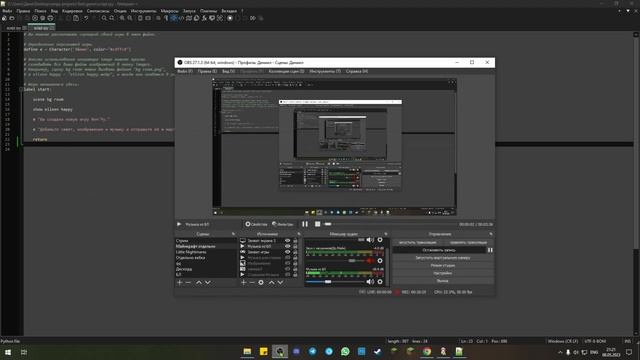Open OBS Настройки button in controls
This screenshot has width=640, height=360.
443,273
